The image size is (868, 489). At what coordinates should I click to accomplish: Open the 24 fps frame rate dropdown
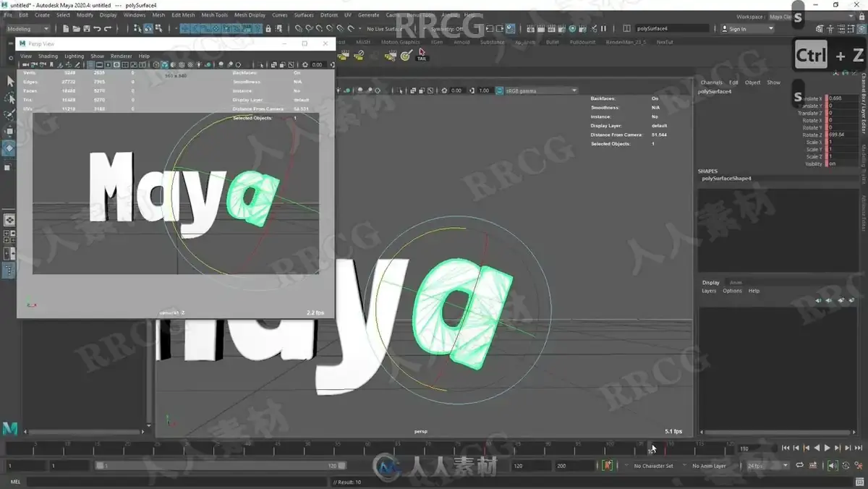click(x=767, y=466)
